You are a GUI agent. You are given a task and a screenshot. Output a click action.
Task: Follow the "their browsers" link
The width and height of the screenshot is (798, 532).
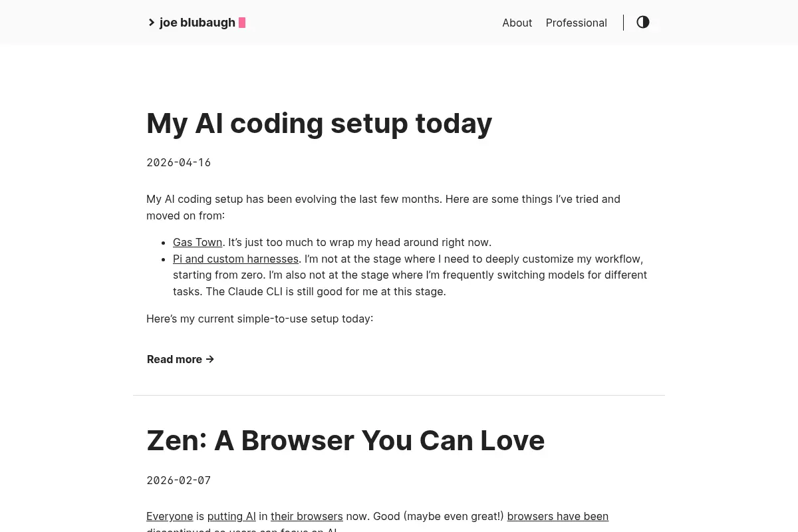[307, 516]
